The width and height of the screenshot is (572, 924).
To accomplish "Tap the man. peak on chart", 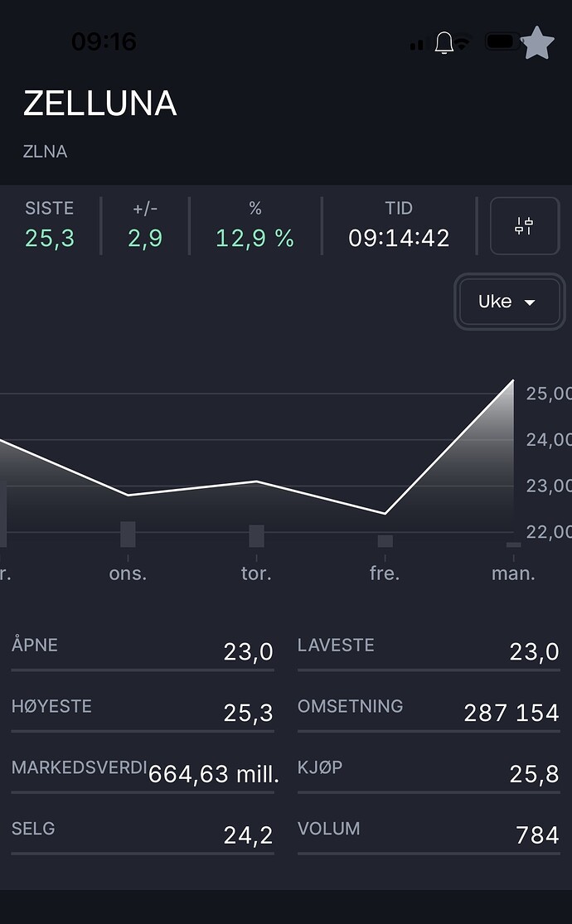I will (513, 380).
